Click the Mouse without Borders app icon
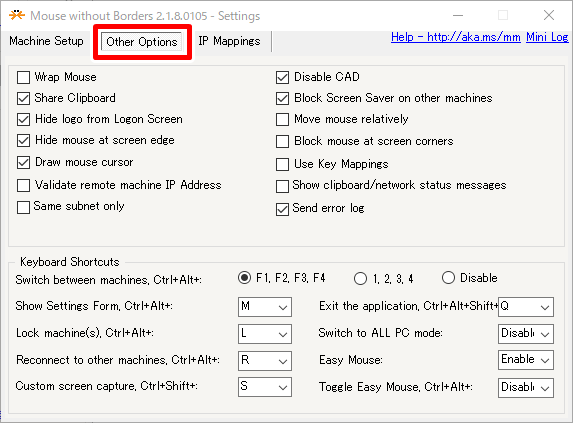The image size is (573, 423). click(17, 15)
